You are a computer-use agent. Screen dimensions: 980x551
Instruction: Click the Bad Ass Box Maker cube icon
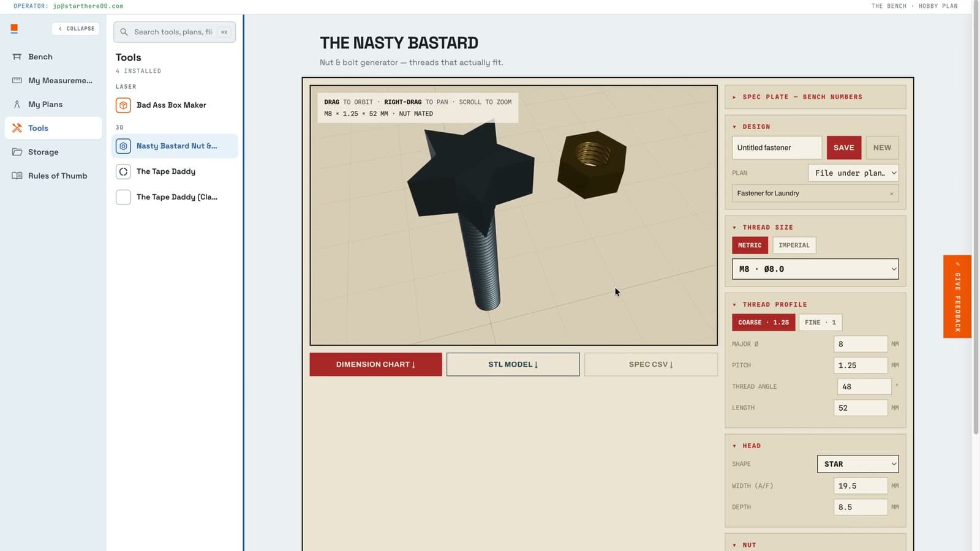point(123,105)
